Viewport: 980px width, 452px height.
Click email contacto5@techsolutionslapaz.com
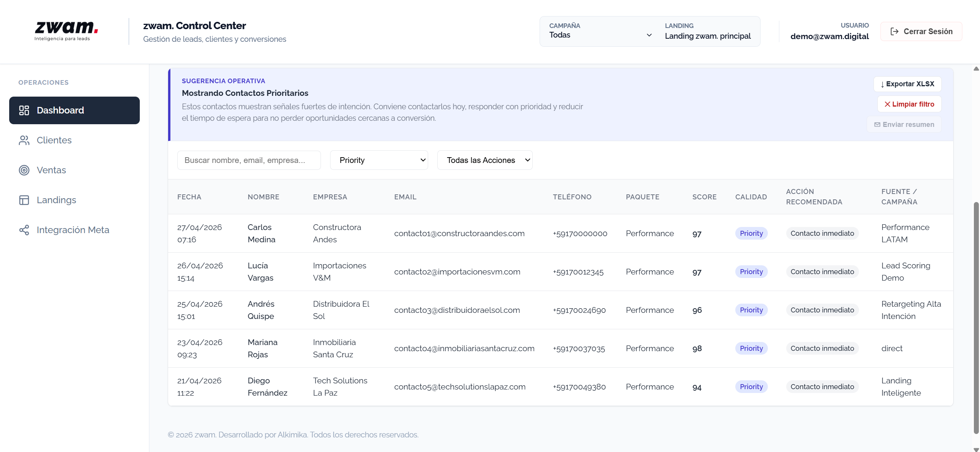click(460, 387)
